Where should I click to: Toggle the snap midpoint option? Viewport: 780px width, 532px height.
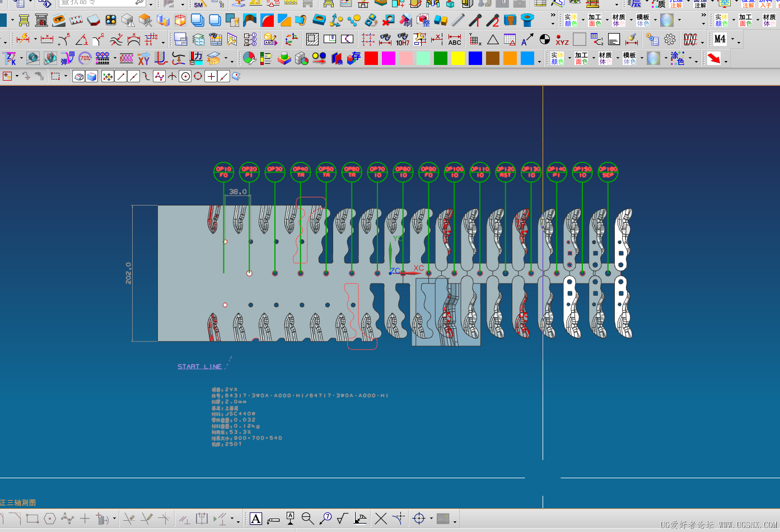coord(133,76)
